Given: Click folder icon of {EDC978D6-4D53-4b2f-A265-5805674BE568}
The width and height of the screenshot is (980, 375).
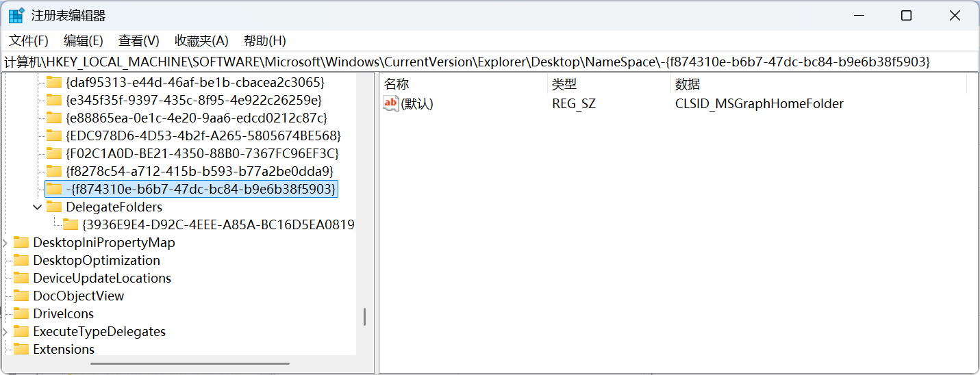Looking at the screenshot, I should 53,135.
